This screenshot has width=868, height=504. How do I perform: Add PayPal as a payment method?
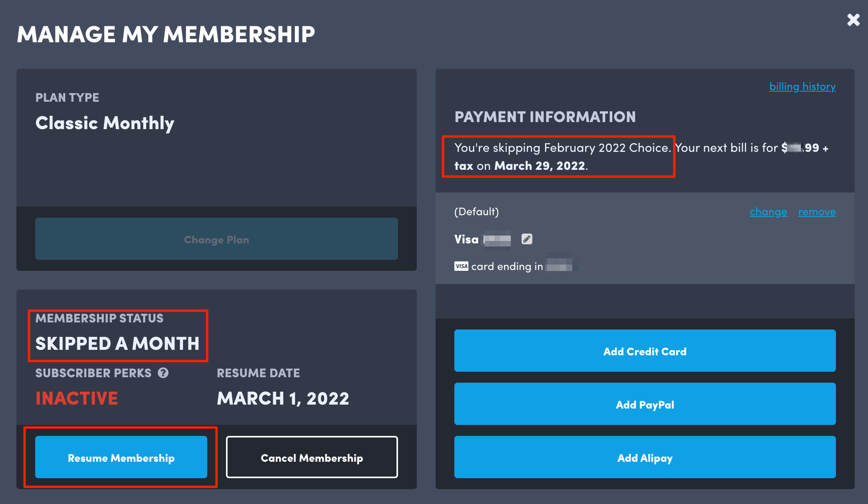pos(644,404)
